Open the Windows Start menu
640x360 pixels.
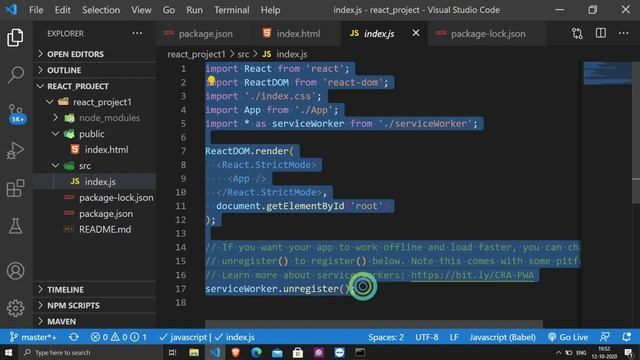point(8,352)
